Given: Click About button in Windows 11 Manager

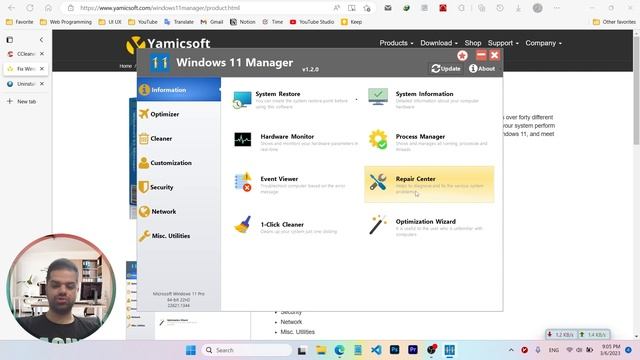Looking at the screenshot, I should (482, 69).
